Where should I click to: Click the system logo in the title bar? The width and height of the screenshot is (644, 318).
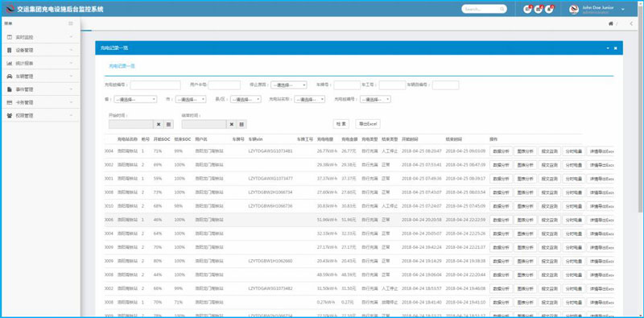(x=10, y=9)
